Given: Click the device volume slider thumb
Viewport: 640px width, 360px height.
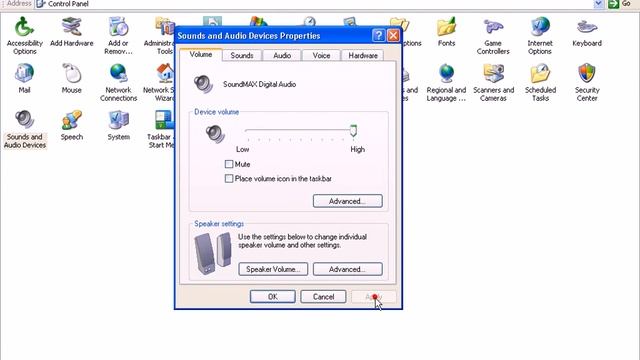Looking at the screenshot, I should (x=353, y=131).
